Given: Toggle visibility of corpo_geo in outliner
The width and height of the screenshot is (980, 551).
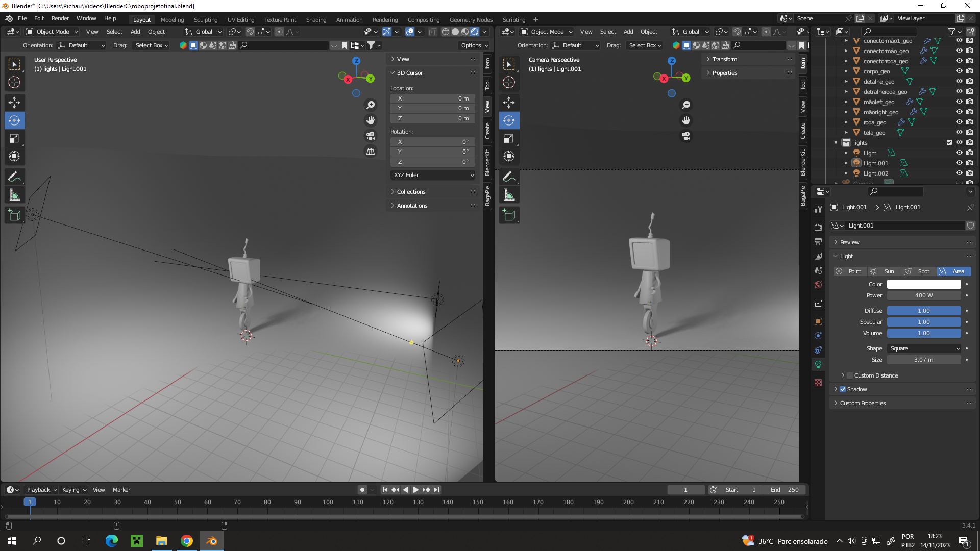Looking at the screenshot, I should point(959,71).
